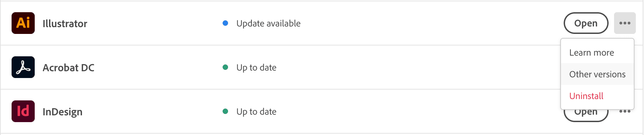Click the green status dot for InDesign
This screenshot has height=135, width=644.
[x=225, y=111]
